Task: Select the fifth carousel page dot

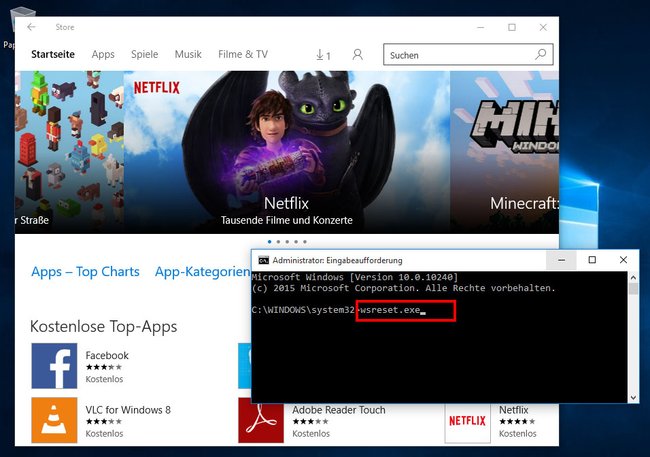Action: point(305,241)
